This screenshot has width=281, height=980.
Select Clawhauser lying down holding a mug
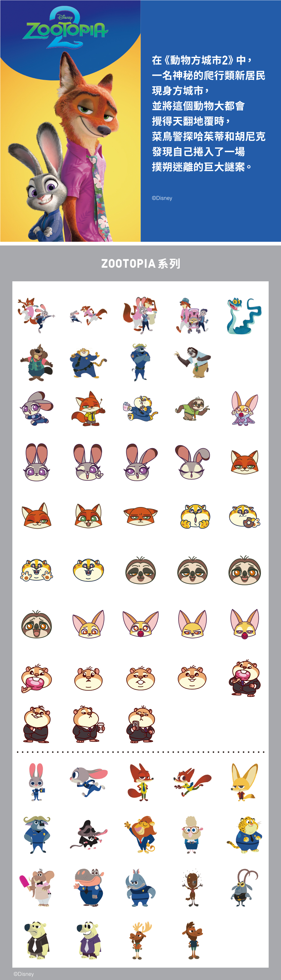[140, 408]
